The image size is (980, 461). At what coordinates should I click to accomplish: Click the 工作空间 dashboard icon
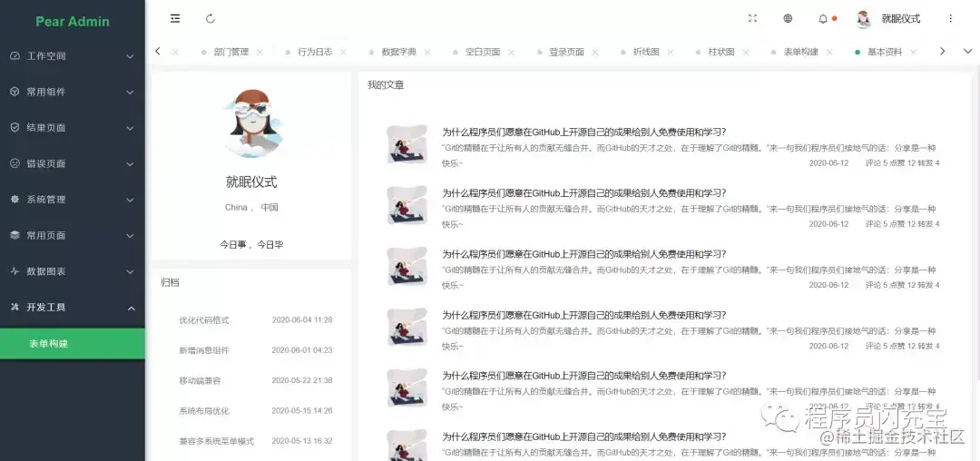tap(15, 55)
